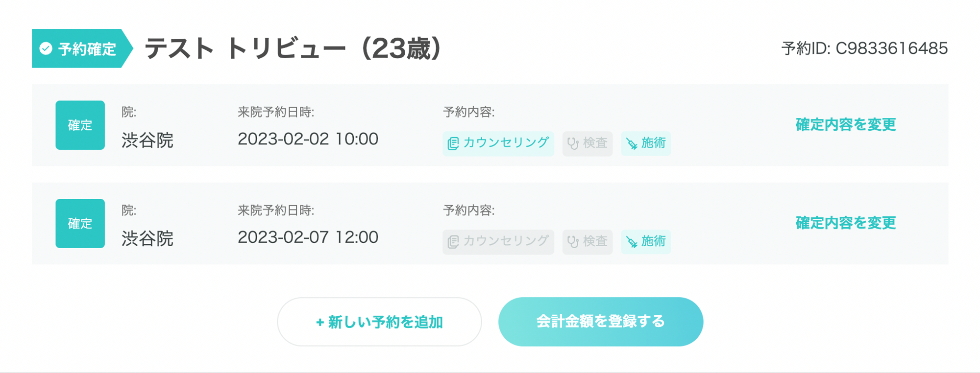Click 確定内容を変更 for the 12:00 reservation
980x373 pixels.
845,223
